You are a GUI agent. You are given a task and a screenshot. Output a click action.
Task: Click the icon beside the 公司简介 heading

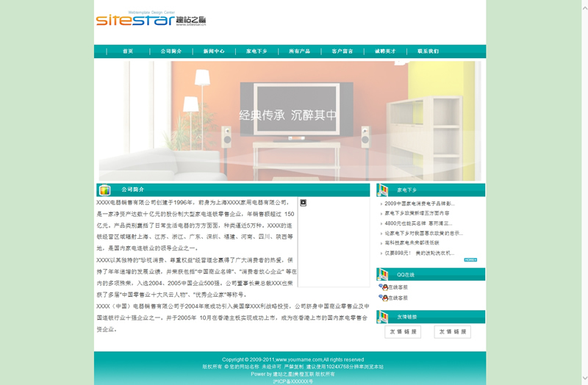(104, 190)
